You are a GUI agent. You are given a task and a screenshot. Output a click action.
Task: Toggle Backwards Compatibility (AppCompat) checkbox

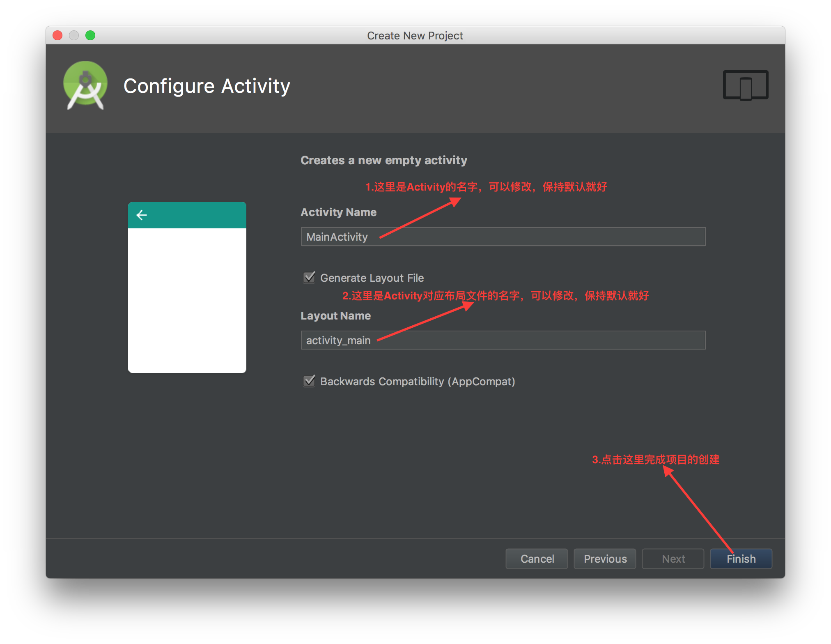[x=309, y=381]
